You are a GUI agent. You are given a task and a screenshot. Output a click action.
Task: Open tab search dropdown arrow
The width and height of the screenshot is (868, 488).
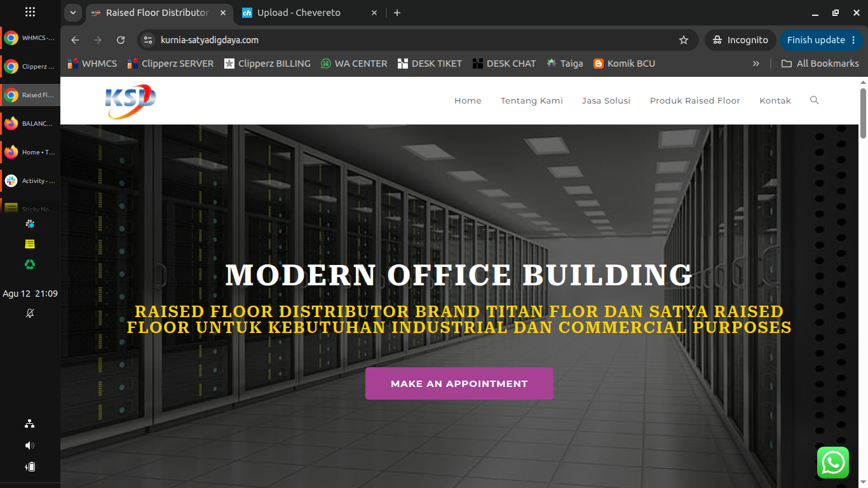pos(73,13)
